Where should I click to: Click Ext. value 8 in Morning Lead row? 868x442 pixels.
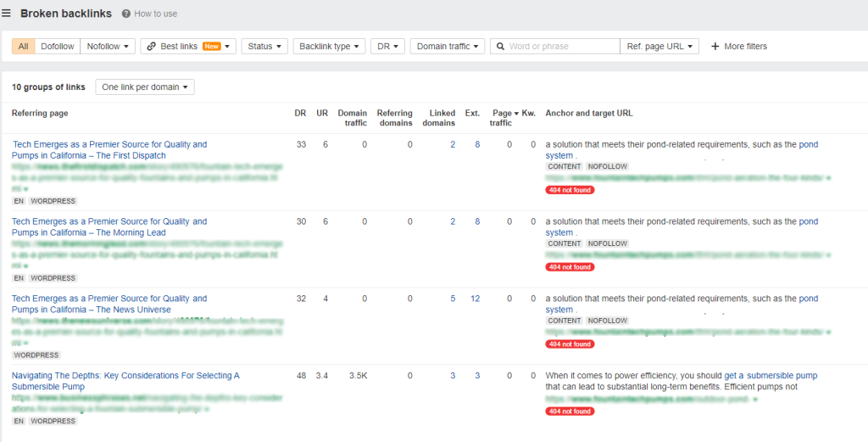tap(477, 221)
